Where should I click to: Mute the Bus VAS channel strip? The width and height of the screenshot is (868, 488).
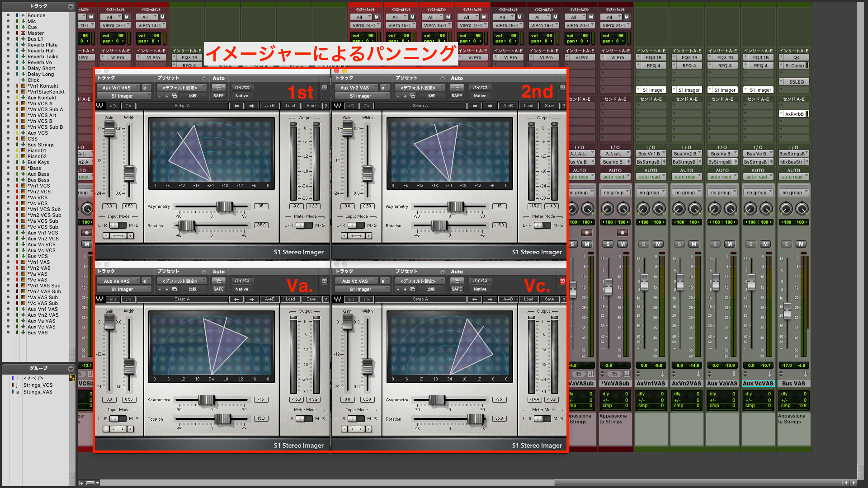[801, 244]
